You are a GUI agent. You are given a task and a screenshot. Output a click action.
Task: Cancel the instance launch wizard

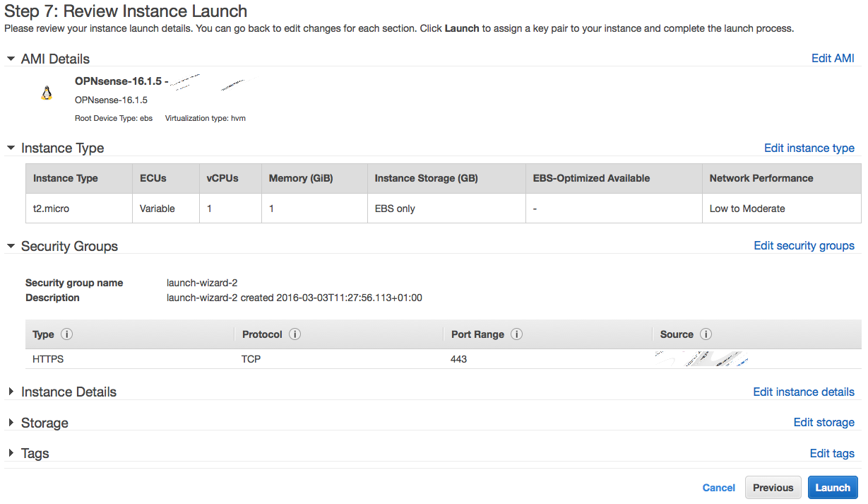(x=718, y=488)
